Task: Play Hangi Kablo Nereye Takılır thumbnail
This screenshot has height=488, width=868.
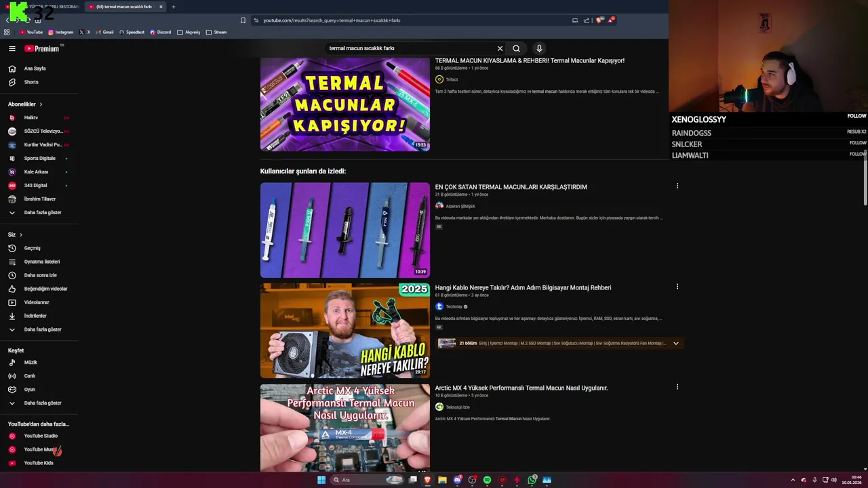Action: pos(344,330)
